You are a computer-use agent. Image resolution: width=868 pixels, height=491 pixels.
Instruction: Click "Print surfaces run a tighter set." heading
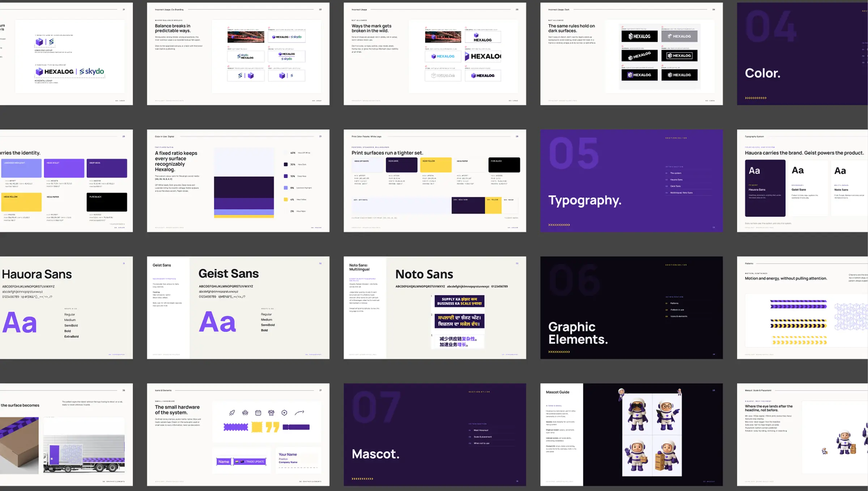(387, 153)
